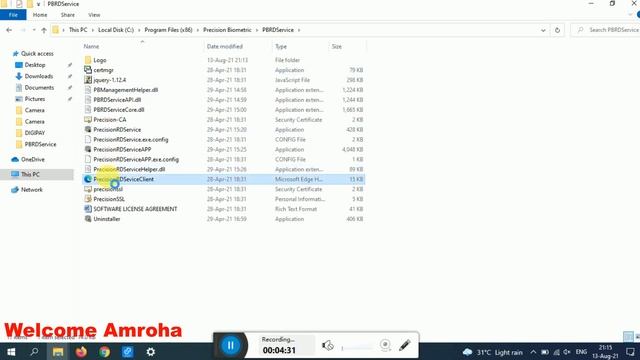The height and width of the screenshot is (360, 640).
Task: Open the taskbar clock showing 21:15
Action: pyautogui.click(x=605, y=352)
